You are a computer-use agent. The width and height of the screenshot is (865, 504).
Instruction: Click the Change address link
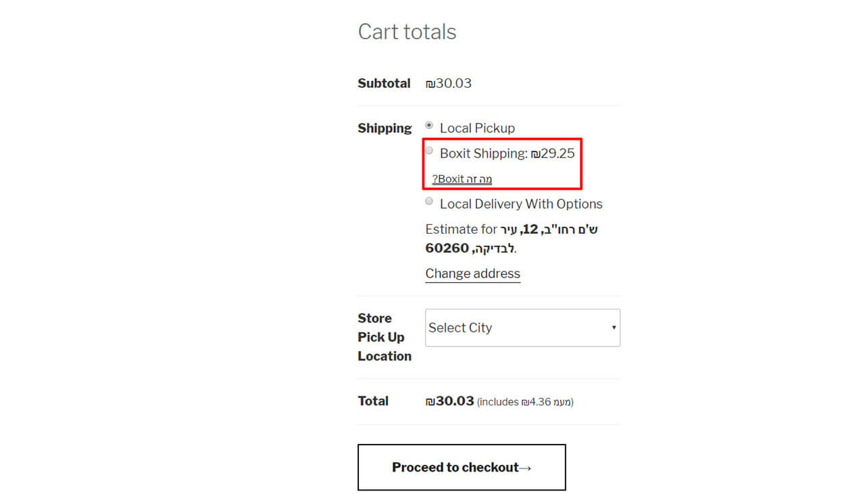tap(472, 274)
